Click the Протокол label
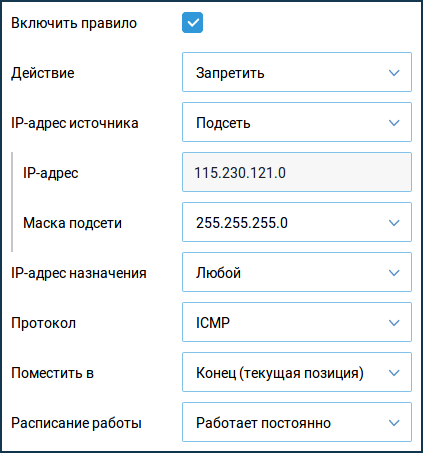 coord(43,323)
